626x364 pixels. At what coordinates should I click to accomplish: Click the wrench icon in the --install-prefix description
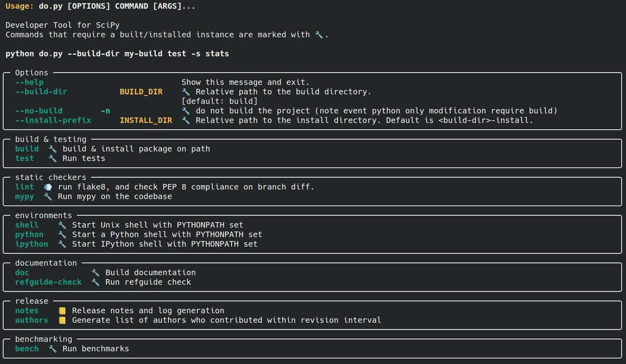(x=186, y=120)
